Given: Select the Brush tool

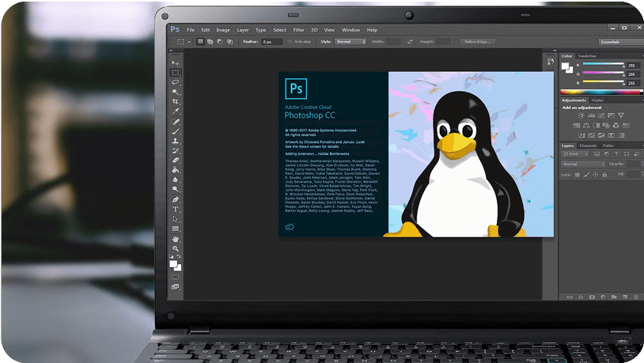Looking at the screenshot, I should (x=176, y=131).
